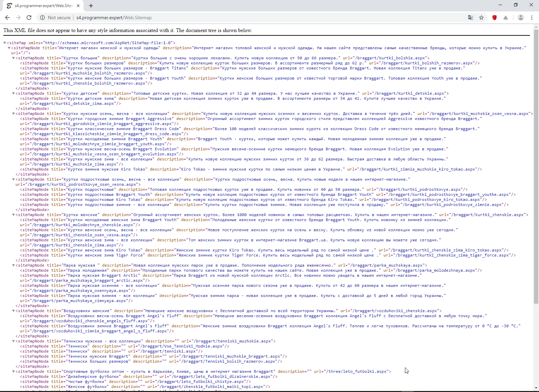Viewport: 539px width, 392px height.
Task: Click the "This XML file does not appear" notice
Action: (128, 30)
